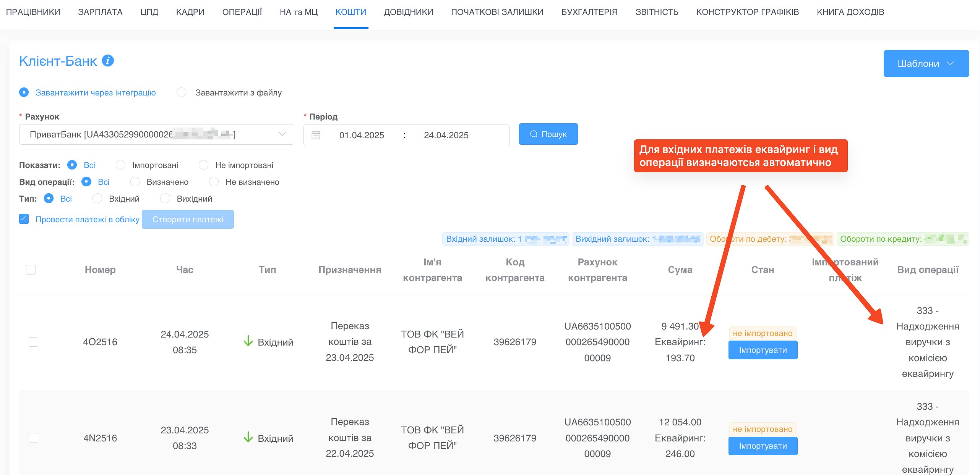Toggle Провести платежі в обліку checkbox
980x475 pixels.
point(24,219)
